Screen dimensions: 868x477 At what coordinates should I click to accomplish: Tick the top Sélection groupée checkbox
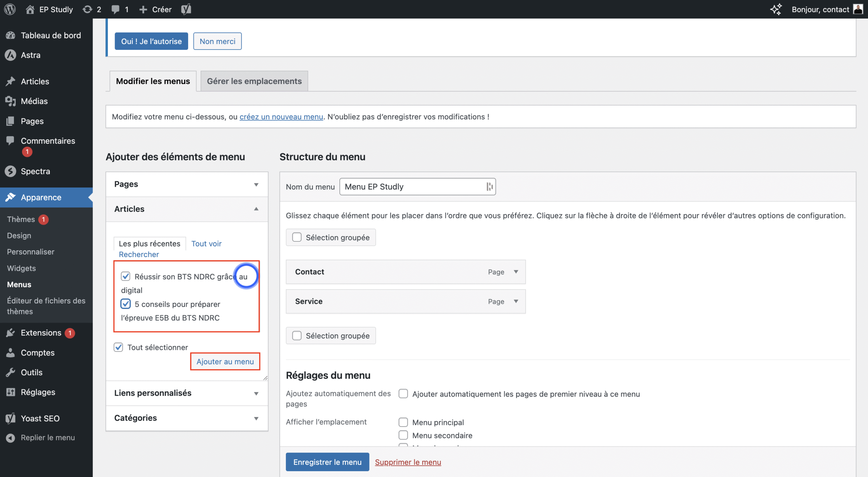click(297, 237)
